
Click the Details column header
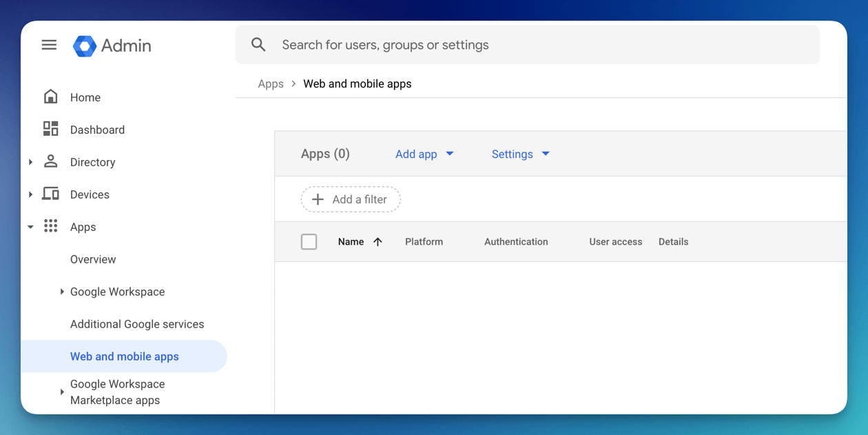pos(673,242)
